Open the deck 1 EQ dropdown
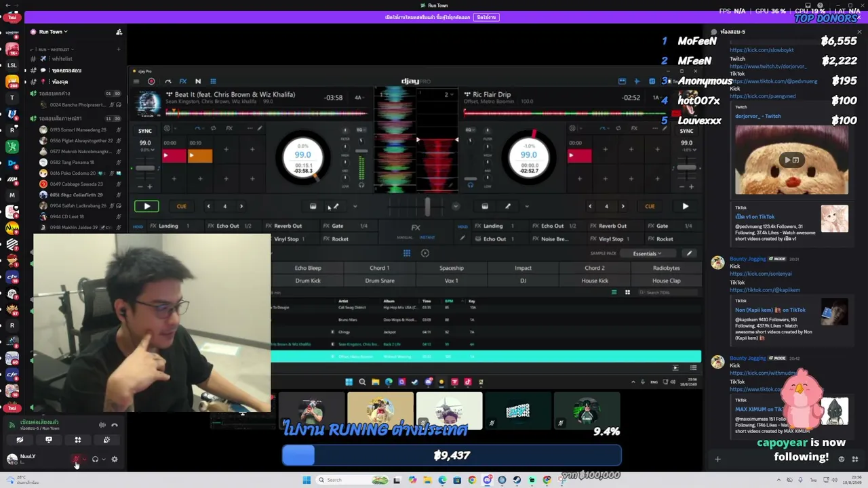This screenshot has height=488, width=868. tap(361, 129)
